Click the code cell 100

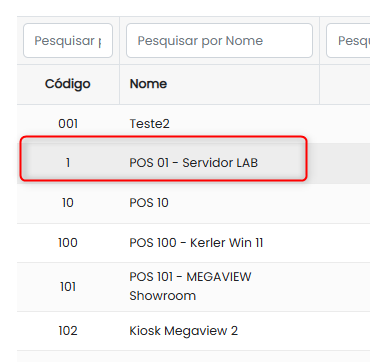[68, 243]
